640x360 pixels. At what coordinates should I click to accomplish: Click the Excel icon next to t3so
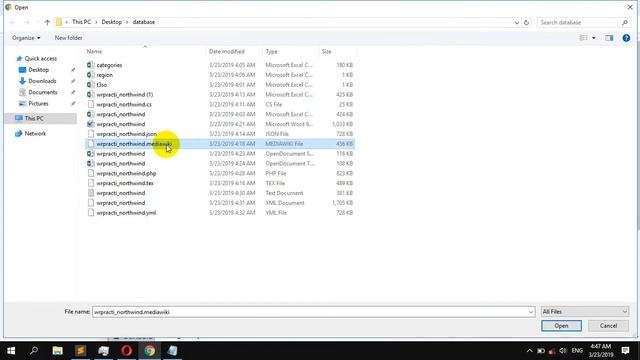coord(91,84)
